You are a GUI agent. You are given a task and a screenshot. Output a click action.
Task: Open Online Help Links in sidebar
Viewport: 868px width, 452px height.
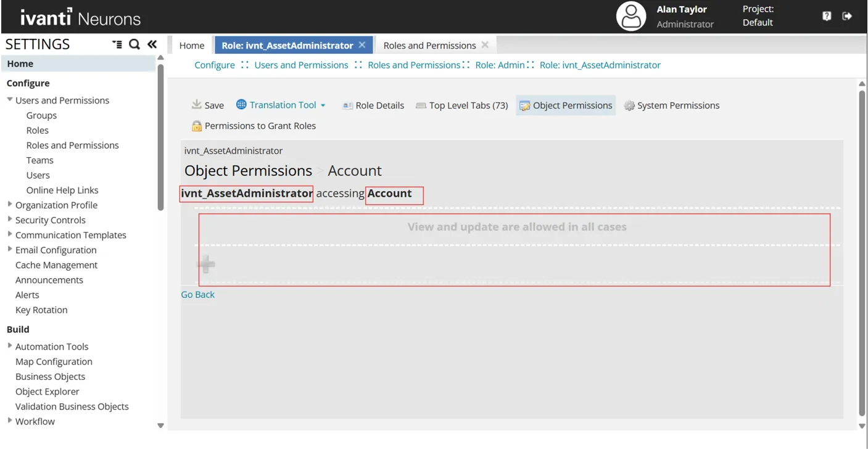[62, 191]
